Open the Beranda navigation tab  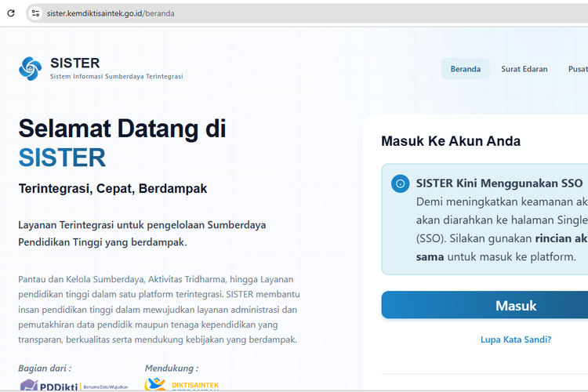pyautogui.click(x=466, y=69)
